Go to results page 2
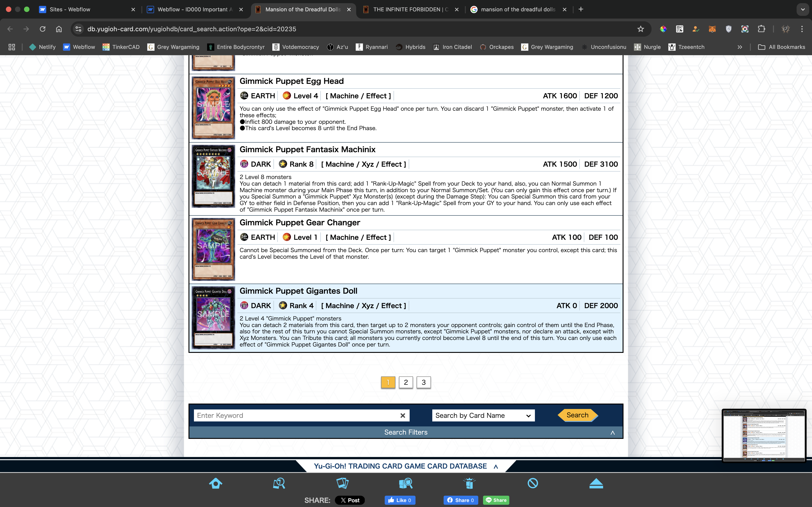Screen dimensions: 812x507 (x=406, y=382)
